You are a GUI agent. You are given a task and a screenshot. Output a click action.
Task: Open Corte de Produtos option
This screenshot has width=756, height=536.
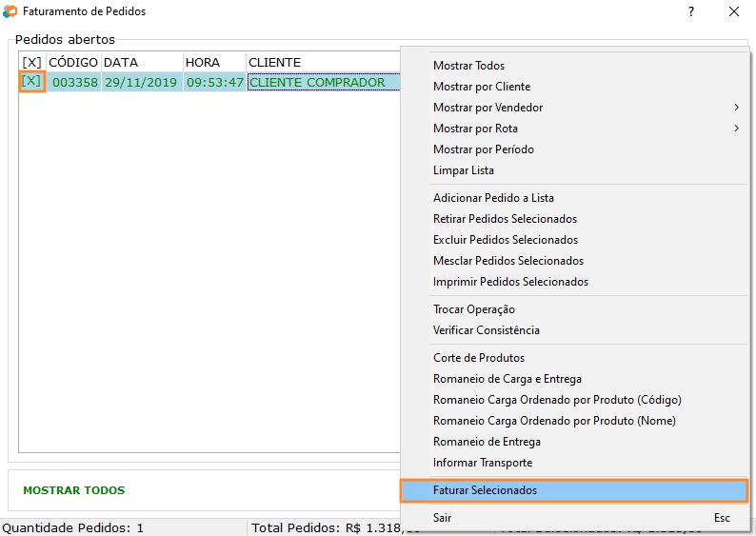pyautogui.click(x=479, y=358)
